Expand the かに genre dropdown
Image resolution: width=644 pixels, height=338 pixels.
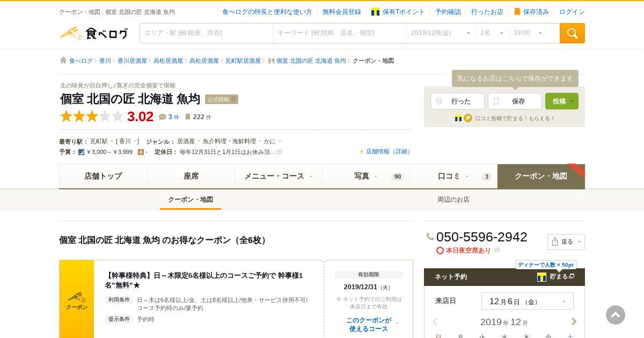coord(272,141)
